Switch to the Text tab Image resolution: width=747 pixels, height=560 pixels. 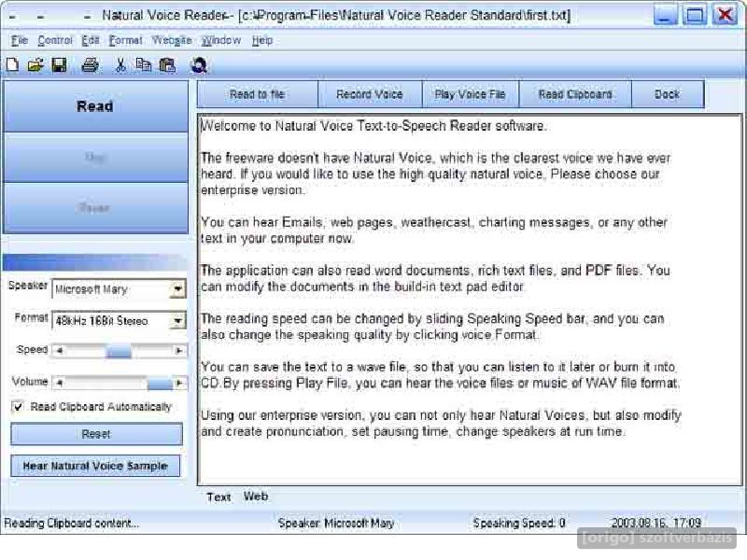pos(218,497)
